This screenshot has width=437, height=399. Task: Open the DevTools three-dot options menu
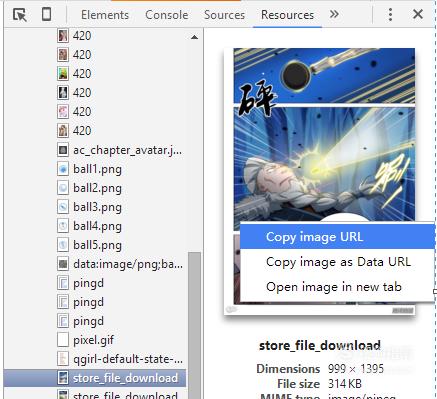tap(390, 14)
